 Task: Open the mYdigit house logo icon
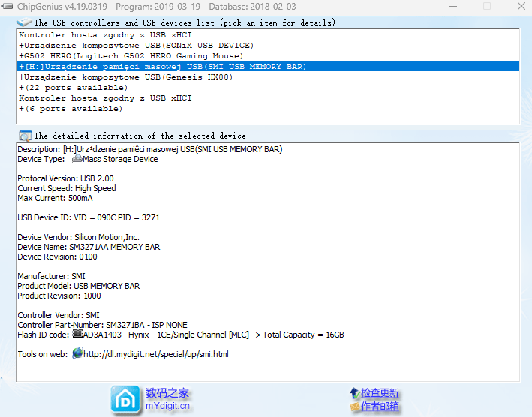click(x=125, y=400)
